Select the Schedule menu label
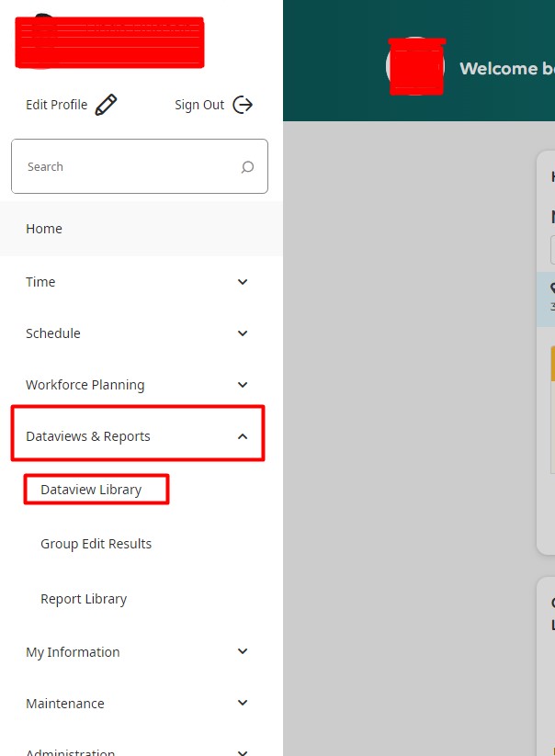555x756 pixels. tap(53, 333)
